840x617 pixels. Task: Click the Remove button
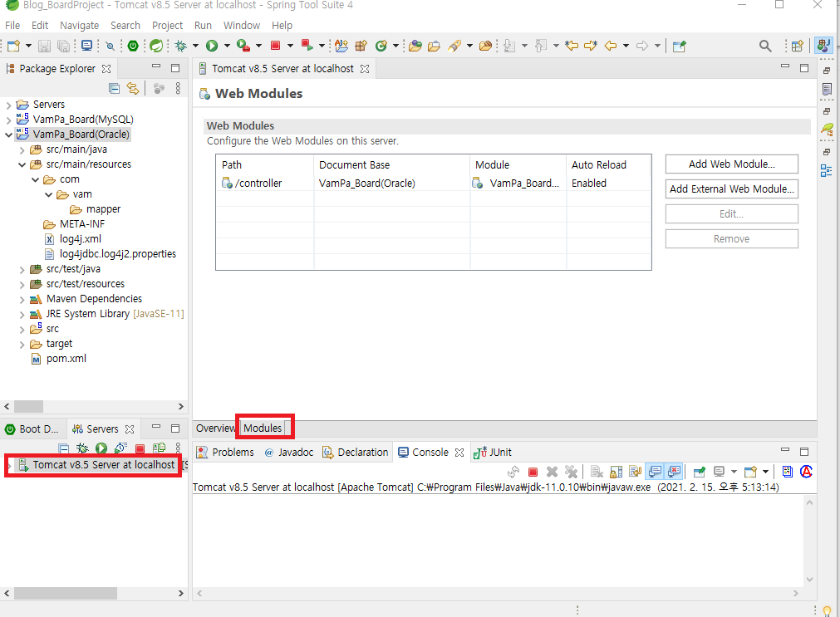tap(731, 239)
